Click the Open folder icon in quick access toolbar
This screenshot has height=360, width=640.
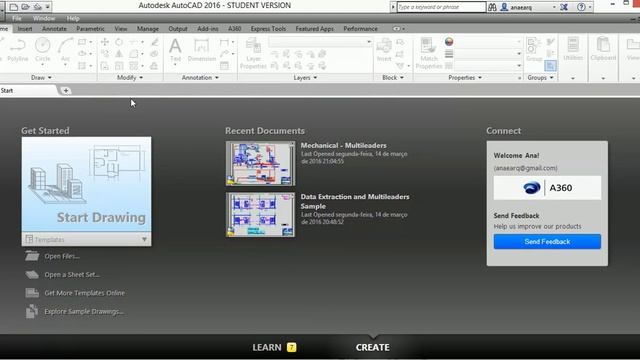pyautogui.click(x=25, y=7)
